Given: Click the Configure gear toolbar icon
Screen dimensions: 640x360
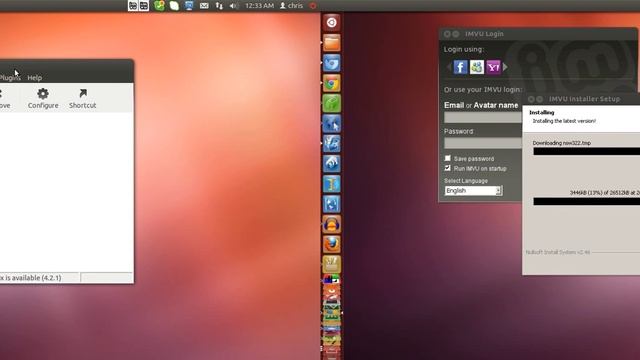Looking at the screenshot, I should (x=43, y=98).
